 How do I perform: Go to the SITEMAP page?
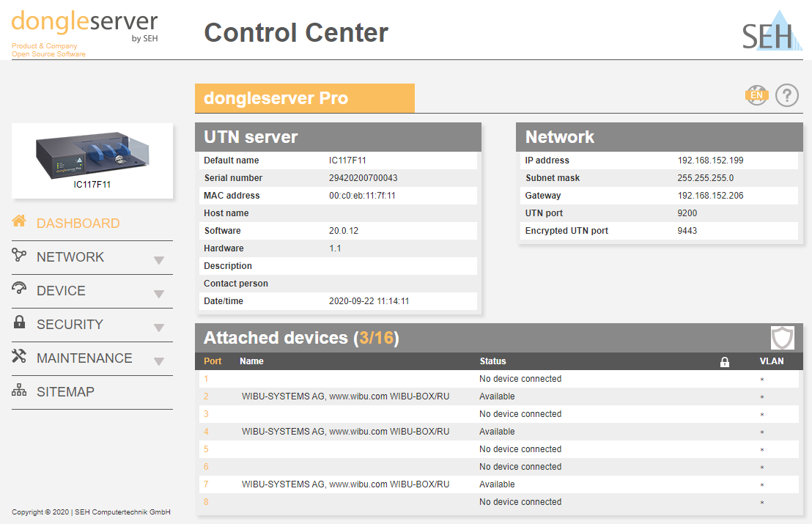coord(65,392)
